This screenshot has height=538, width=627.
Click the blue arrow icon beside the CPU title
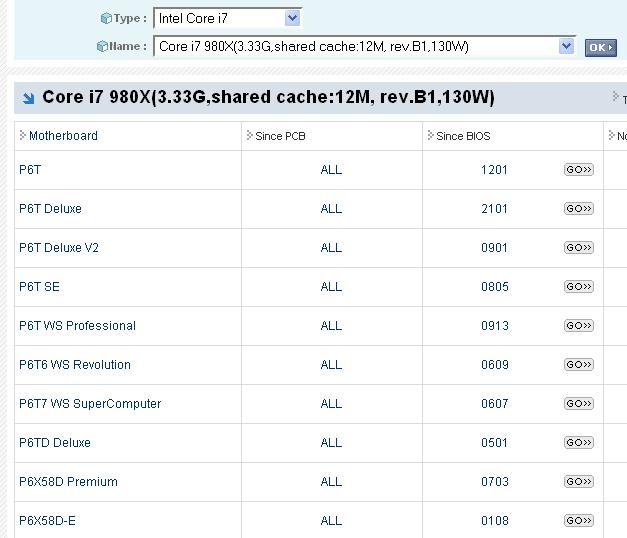(28, 98)
